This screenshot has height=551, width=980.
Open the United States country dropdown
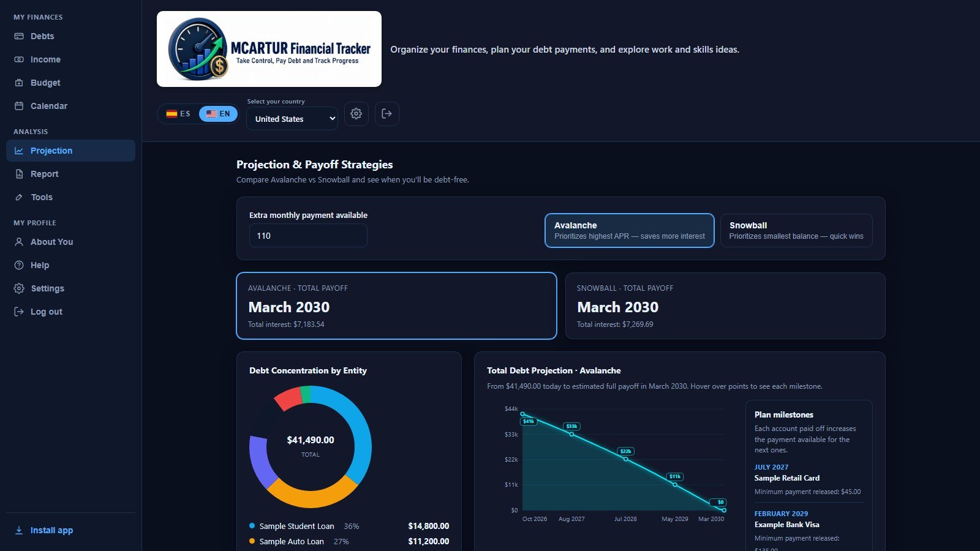292,119
